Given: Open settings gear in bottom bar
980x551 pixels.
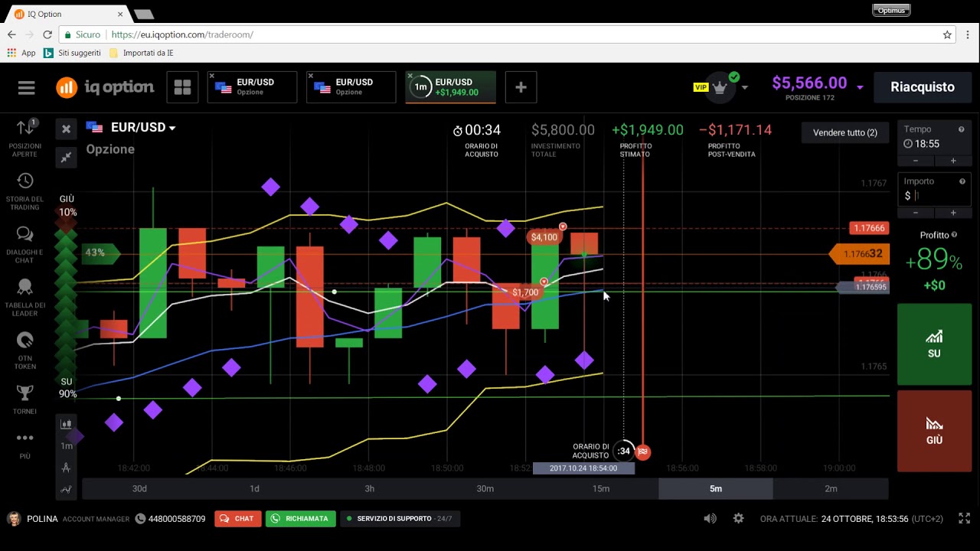Looking at the screenshot, I should coord(738,518).
